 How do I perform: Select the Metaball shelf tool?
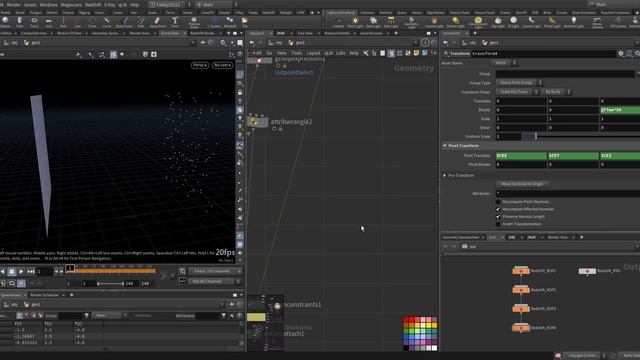tap(230, 22)
